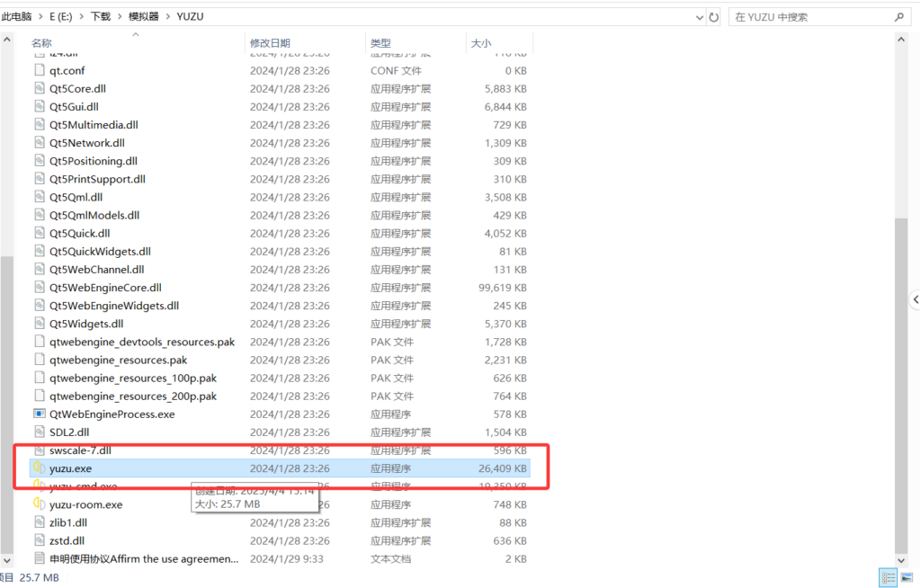Click the Qt5QmlModels.dll file icon
Image resolution: width=921 pixels, height=588 pixels.
click(40, 215)
